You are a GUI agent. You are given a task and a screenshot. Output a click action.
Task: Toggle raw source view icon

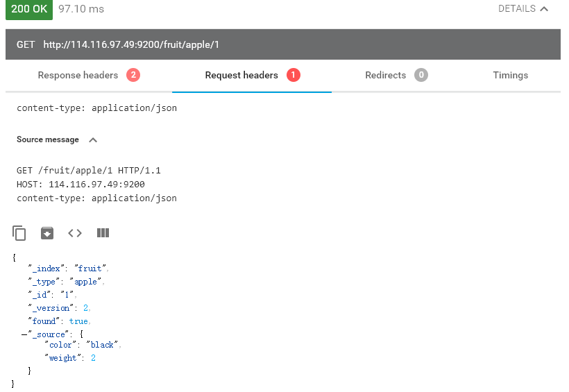tap(75, 233)
